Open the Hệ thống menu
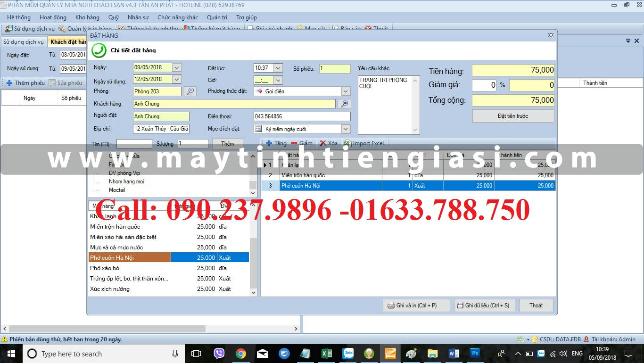This screenshot has width=644, height=363. click(19, 17)
